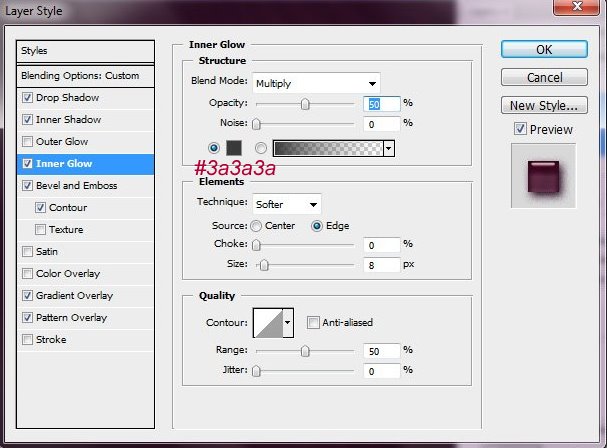The image size is (607, 448).
Task: Select the gradient radio button
Action: (261, 148)
